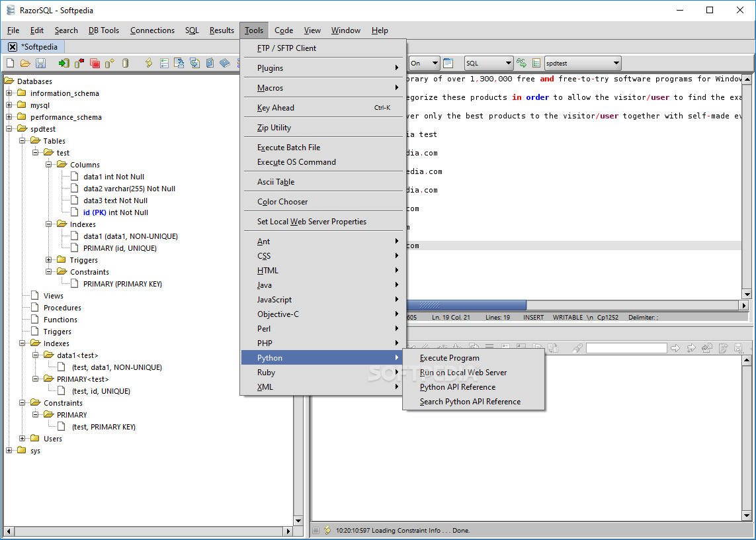Viewport: 756px width, 540px height.
Task: Collapse the Columns folder node
Action: (x=49, y=165)
